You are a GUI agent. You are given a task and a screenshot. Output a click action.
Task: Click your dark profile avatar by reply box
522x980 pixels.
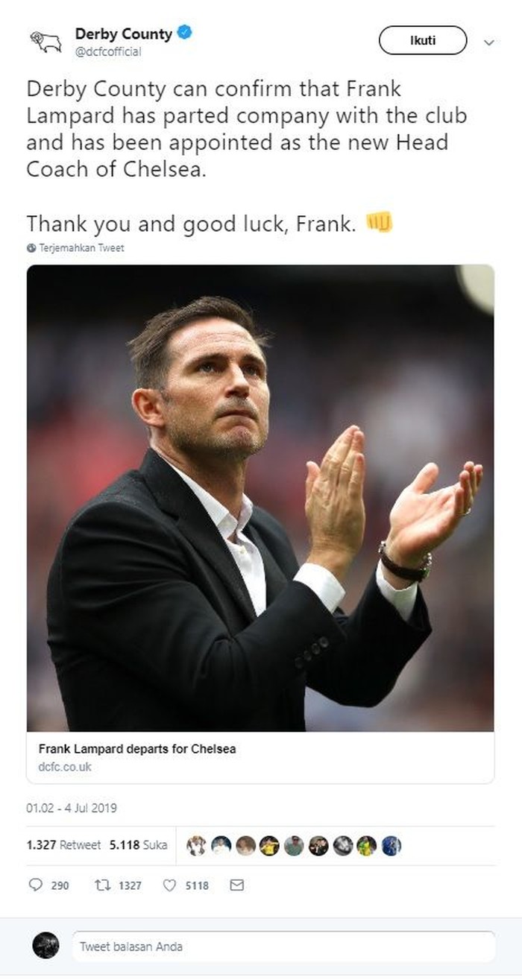click(x=45, y=946)
